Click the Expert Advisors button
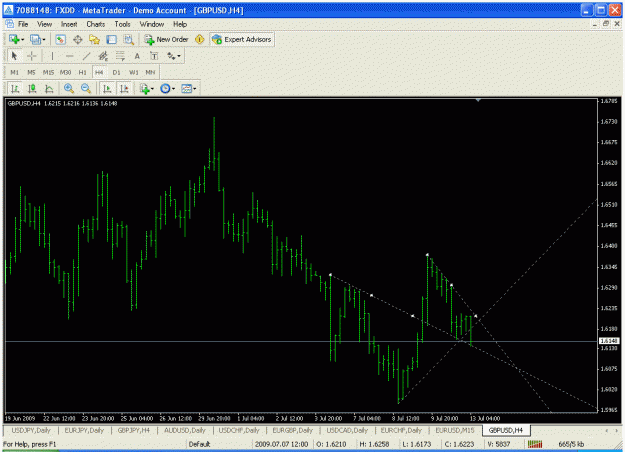This screenshot has height=452, width=625. pos(242,39)
